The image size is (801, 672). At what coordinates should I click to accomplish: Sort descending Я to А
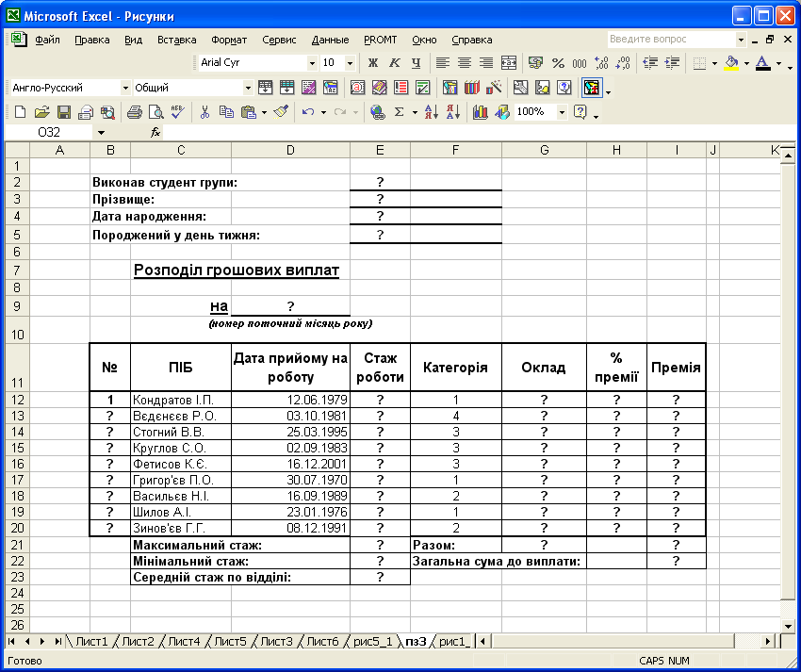pos(453,112)
